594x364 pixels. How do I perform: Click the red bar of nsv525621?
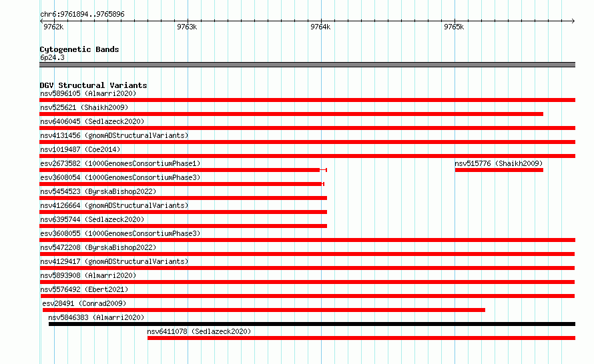pyautogui.click(x=291, y=114)
